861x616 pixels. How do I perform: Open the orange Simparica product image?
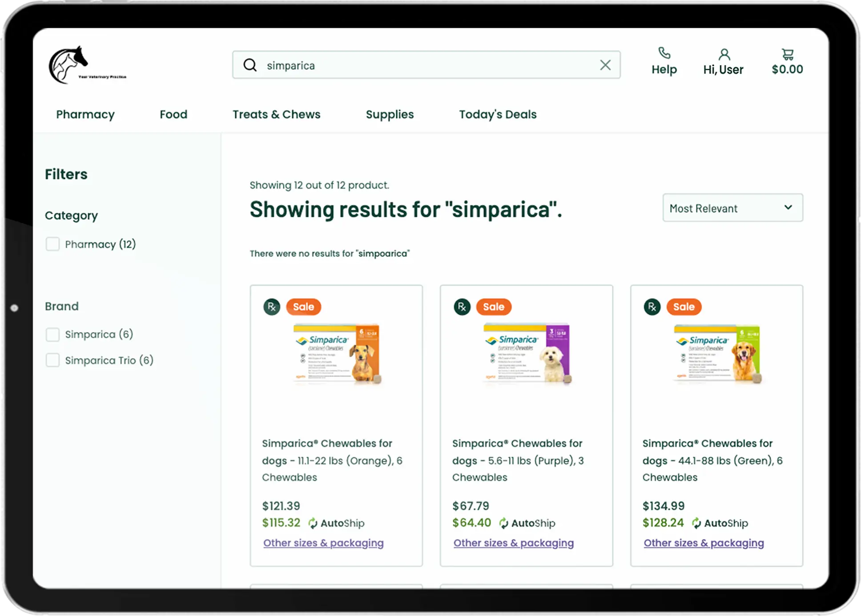pyautogui.click(x=337, y=354)
